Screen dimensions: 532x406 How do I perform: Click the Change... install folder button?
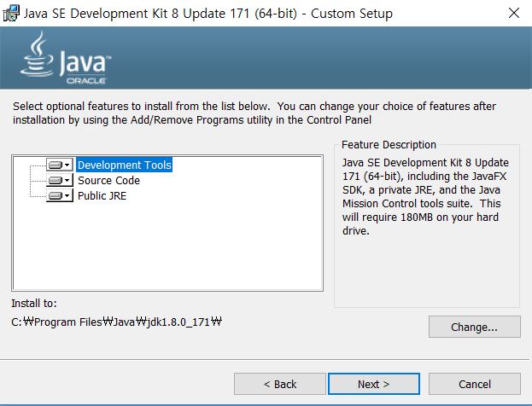pos(474,327)
